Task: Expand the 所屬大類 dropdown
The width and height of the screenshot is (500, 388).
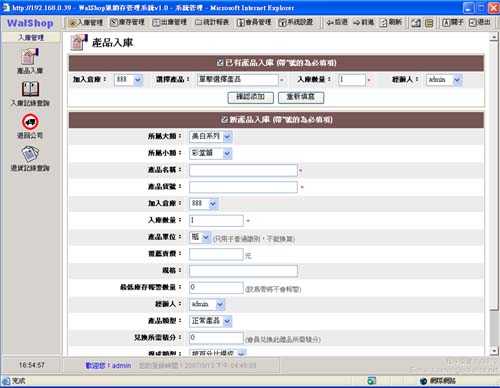Action: (211, 136)
